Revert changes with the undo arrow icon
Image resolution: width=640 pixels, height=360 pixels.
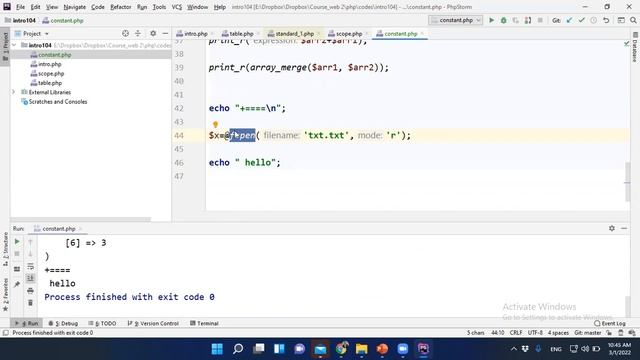click(606, 20)
